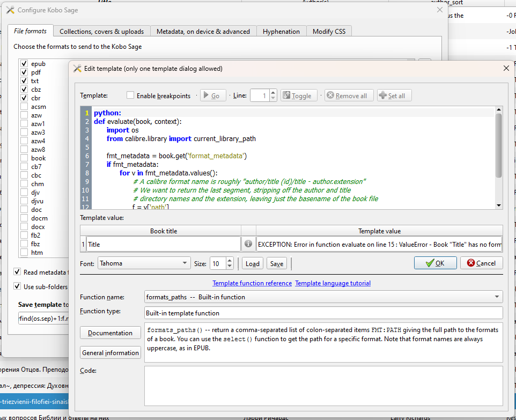Click Toggle breakpoint button
The width and height of the screenshot is (516, 420).
tap(298, 95)
